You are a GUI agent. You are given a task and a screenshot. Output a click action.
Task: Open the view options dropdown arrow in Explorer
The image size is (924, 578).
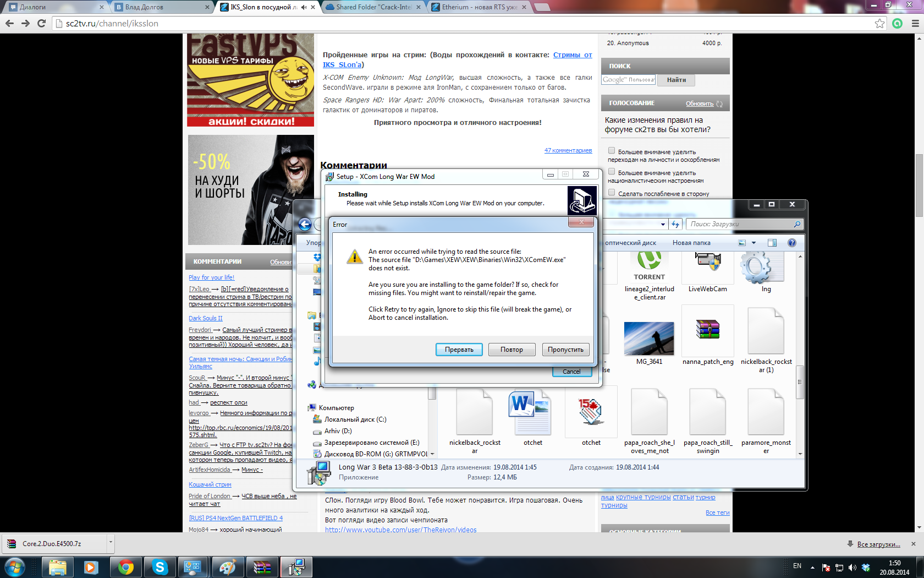pos(754,243)
